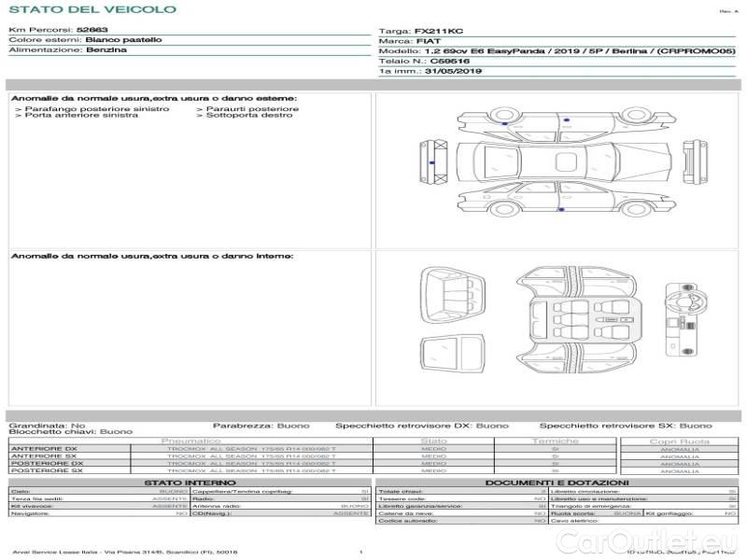The width and height of the screenshot is (747, 560).
Task: Click the DOCUMENTI E DOTAZIONI section header
Action: [556, 483]
